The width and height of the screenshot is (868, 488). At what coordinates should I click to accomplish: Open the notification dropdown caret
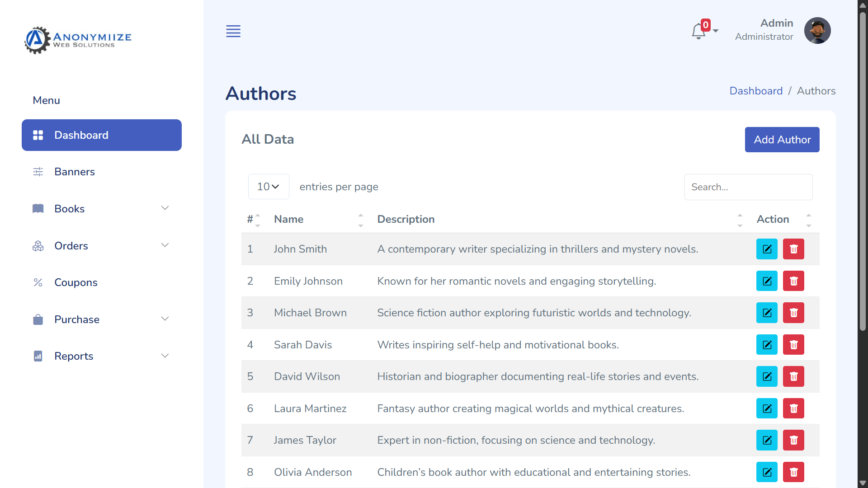tap(716, 31)
